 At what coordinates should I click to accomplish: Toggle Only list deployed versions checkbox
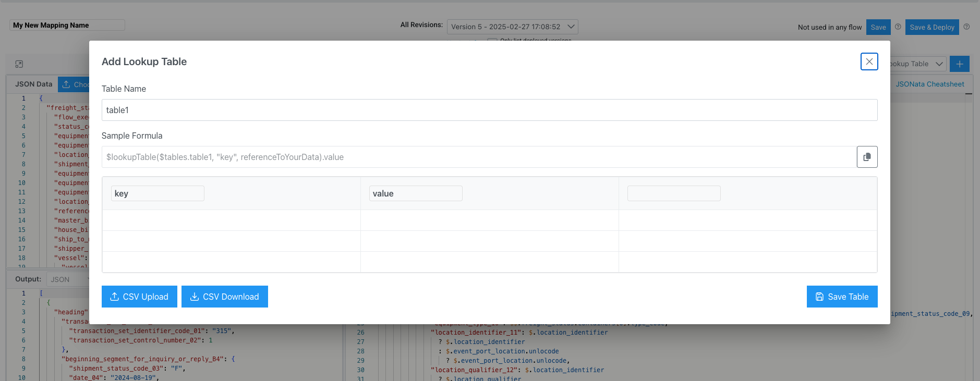[492, 40]
